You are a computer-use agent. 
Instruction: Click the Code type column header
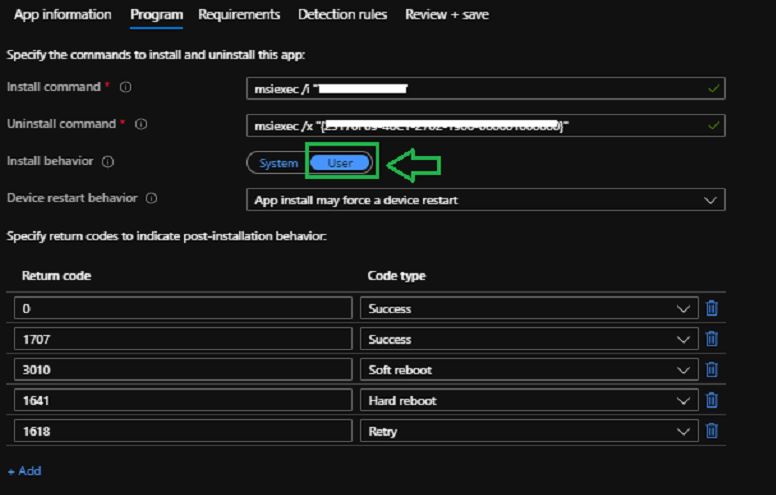click(x=396, y=276)
